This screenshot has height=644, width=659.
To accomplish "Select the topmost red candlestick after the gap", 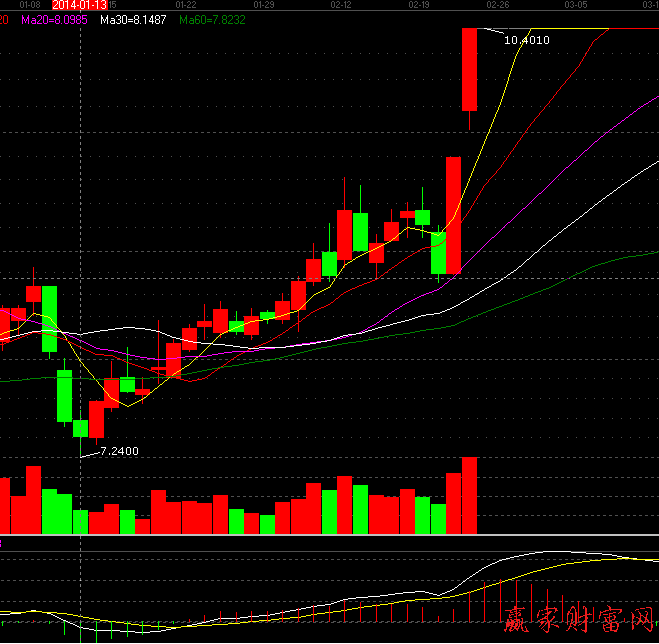I will point(469,69).
